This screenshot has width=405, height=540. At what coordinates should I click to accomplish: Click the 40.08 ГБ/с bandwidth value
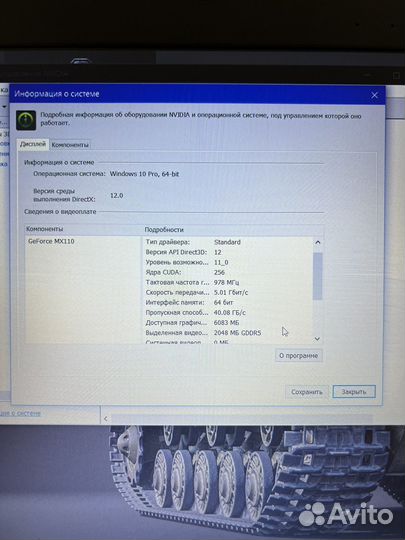[230, 313]
